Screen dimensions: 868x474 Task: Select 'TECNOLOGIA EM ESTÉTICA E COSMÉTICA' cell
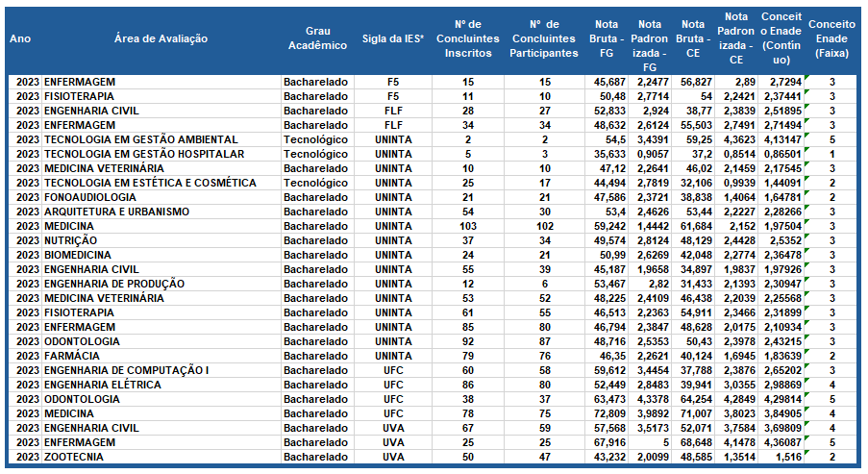click(150, 183)
